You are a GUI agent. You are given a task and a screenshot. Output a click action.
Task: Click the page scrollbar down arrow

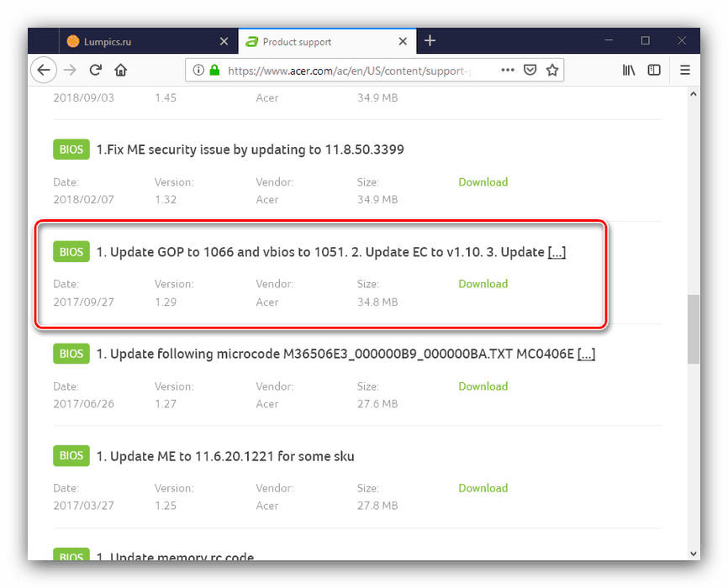pyautogui.click(x=694, y=554)
